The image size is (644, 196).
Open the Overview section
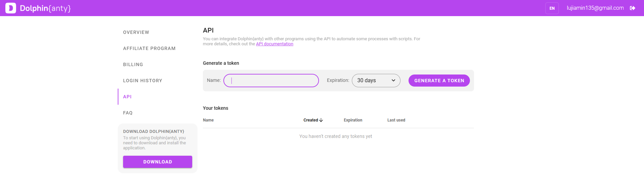click(136, 32)
